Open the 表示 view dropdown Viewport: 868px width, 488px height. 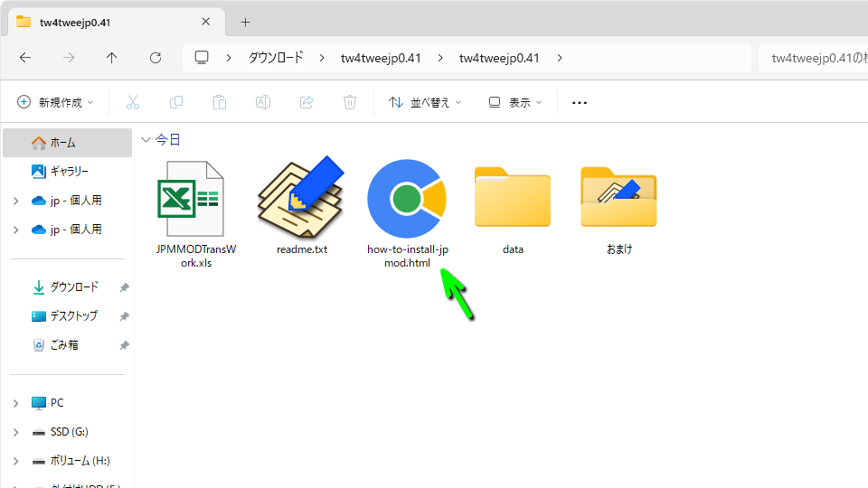coord(514,102)
